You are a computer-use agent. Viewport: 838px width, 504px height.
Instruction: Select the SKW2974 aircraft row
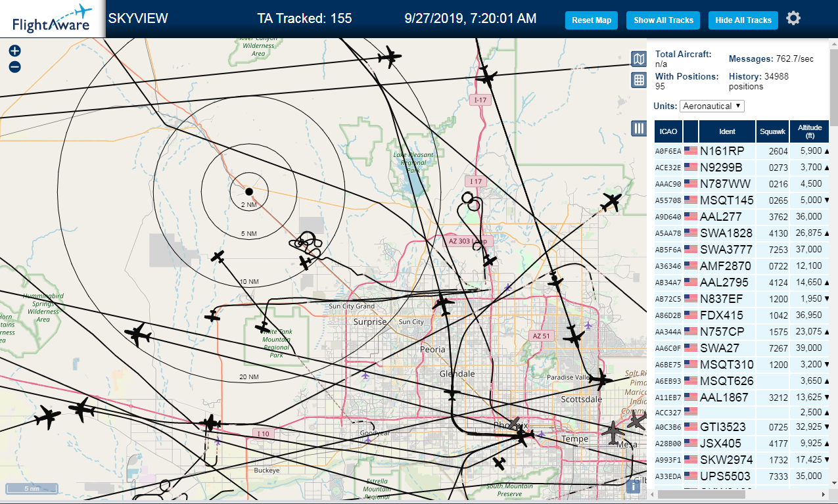tap(741, 459)
